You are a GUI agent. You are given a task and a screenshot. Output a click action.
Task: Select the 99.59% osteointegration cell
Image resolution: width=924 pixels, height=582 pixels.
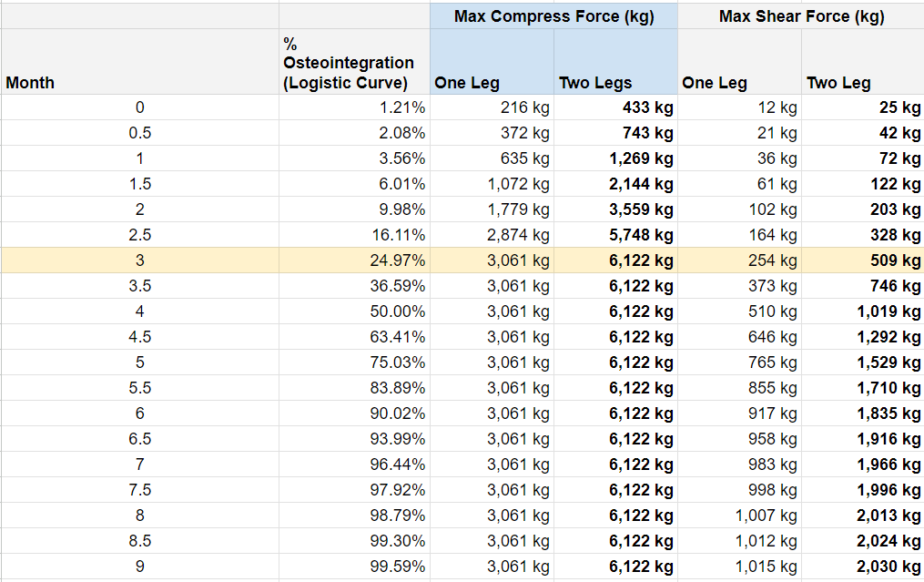click(354, 567)
